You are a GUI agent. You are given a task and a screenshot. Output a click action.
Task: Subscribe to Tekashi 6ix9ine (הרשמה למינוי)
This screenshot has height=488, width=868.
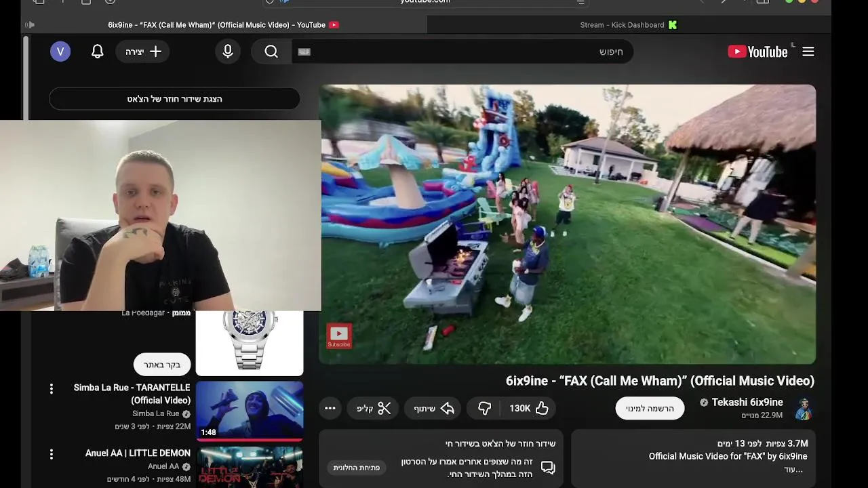[650, 408]
